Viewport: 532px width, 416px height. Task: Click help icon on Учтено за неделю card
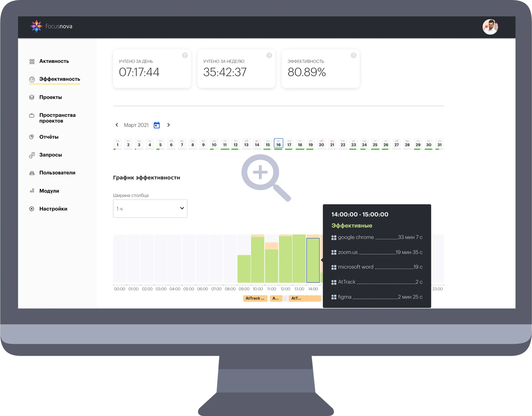point(269,55)
